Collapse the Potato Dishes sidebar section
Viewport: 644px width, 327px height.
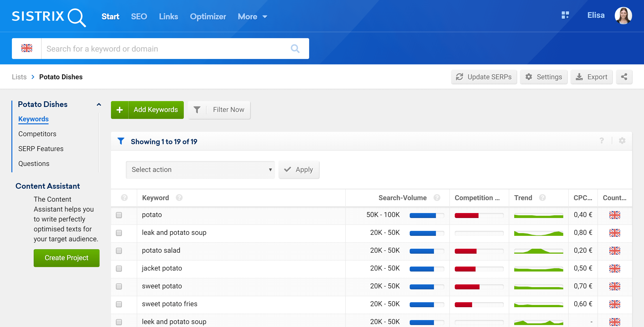coord(99,105)
